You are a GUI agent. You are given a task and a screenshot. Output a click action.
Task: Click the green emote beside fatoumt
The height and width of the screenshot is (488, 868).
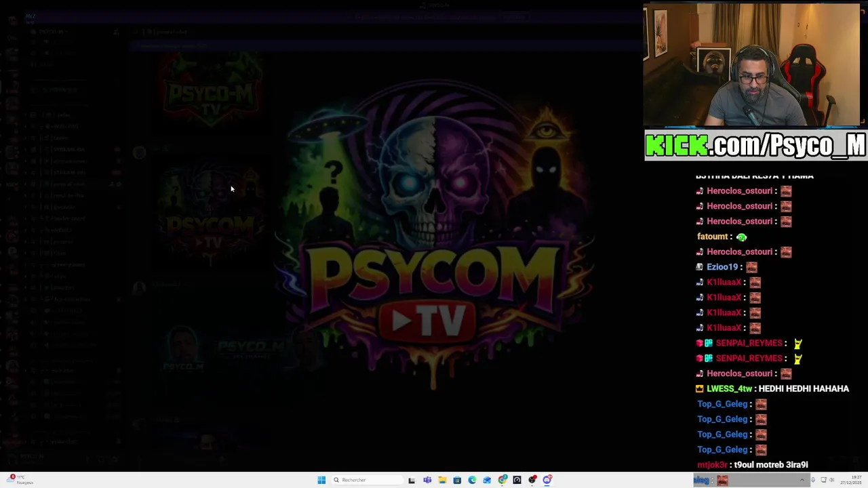click(741, 237)
